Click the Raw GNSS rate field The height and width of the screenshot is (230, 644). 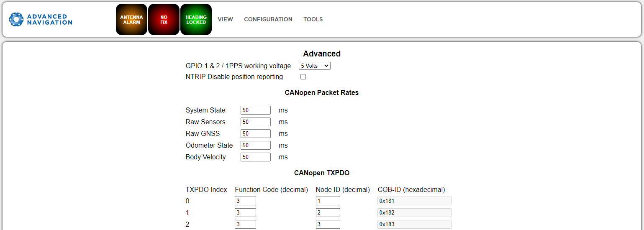pyautogui.click(x=255, y=134)
